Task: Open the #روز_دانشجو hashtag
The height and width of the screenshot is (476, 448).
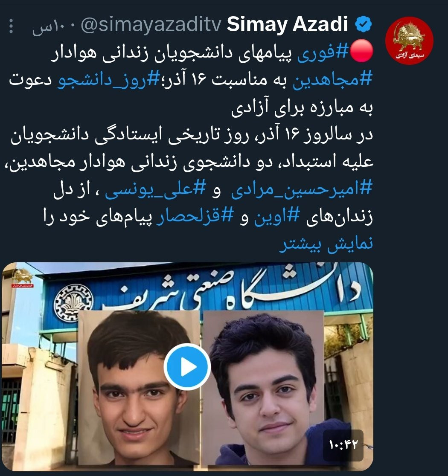Action: click(x=108, y=79)
